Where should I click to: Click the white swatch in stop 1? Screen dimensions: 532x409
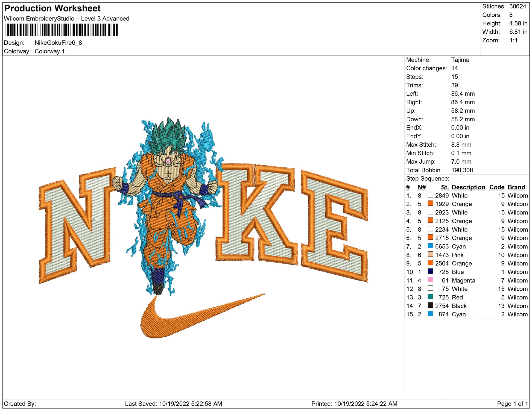click(x=430, y=195)
